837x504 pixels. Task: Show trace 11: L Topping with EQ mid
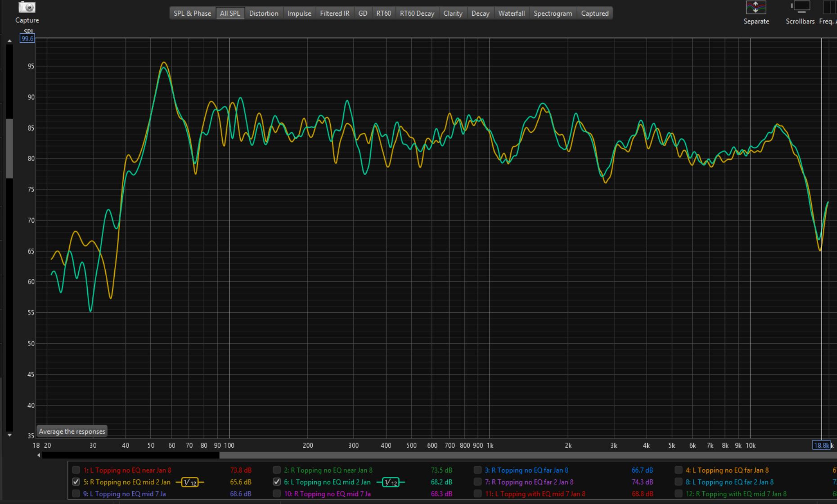click(477, 494)
